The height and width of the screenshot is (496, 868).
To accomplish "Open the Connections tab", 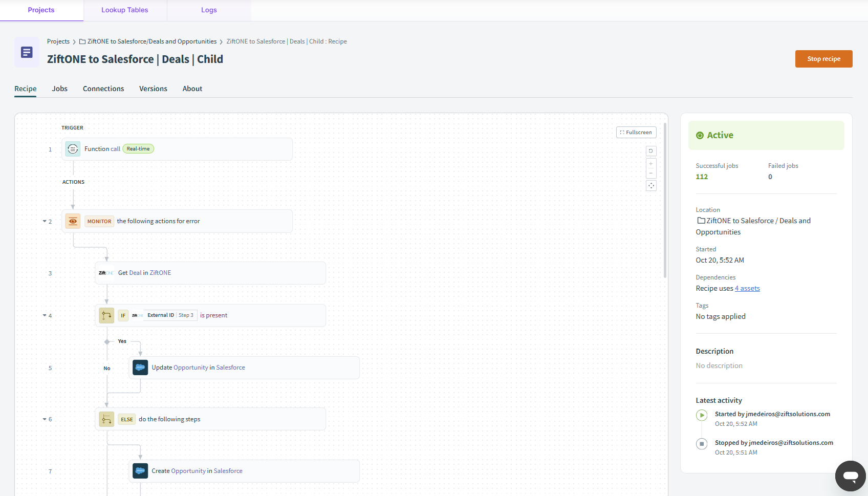I will (103, 89).
